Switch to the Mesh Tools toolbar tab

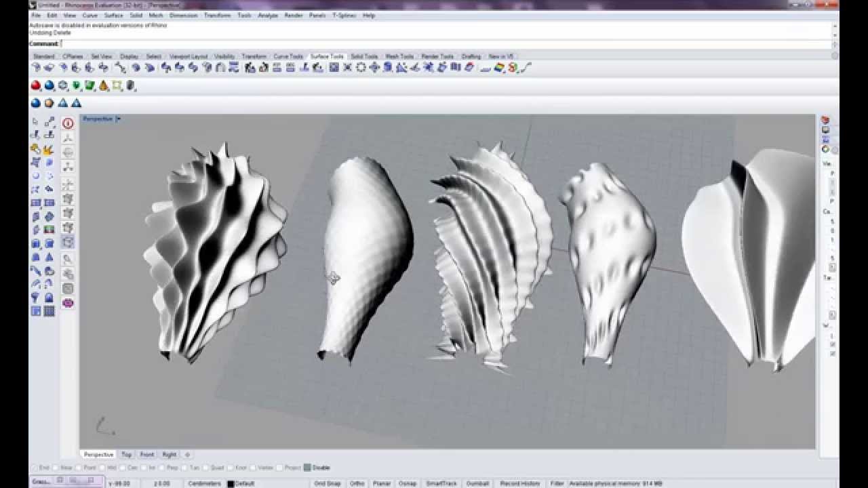click(x=399, y=56)
